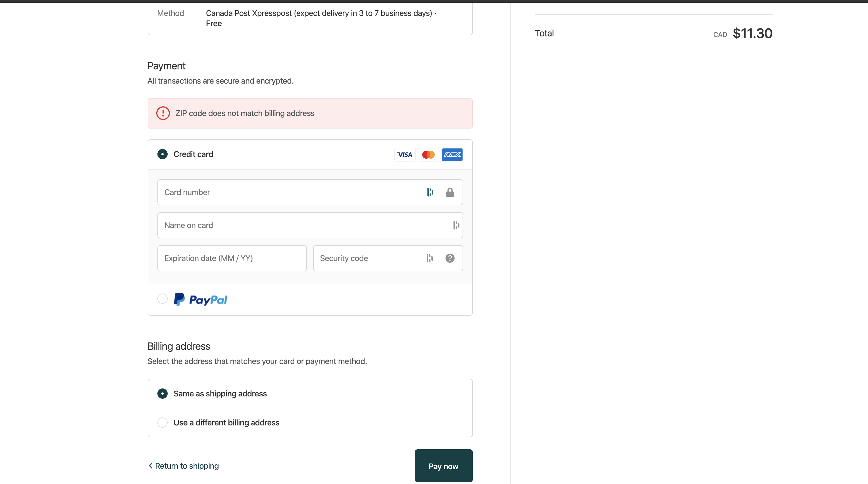Select the PayPal payment radio button
The height and width of the screenshot is (484, 868).
click(163, 299)
